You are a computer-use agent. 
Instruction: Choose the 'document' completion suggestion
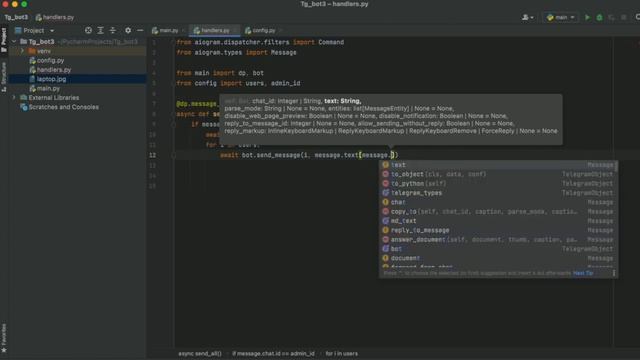coord(498,258)
